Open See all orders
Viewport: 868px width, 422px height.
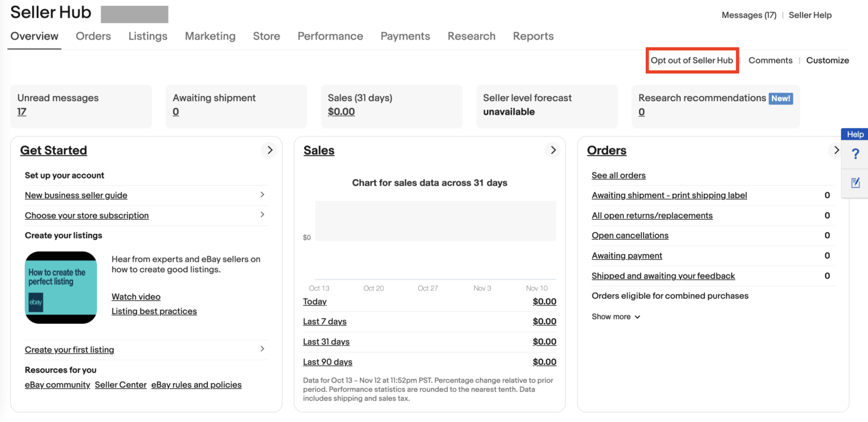pyautogui.click(x=618, y=175)
